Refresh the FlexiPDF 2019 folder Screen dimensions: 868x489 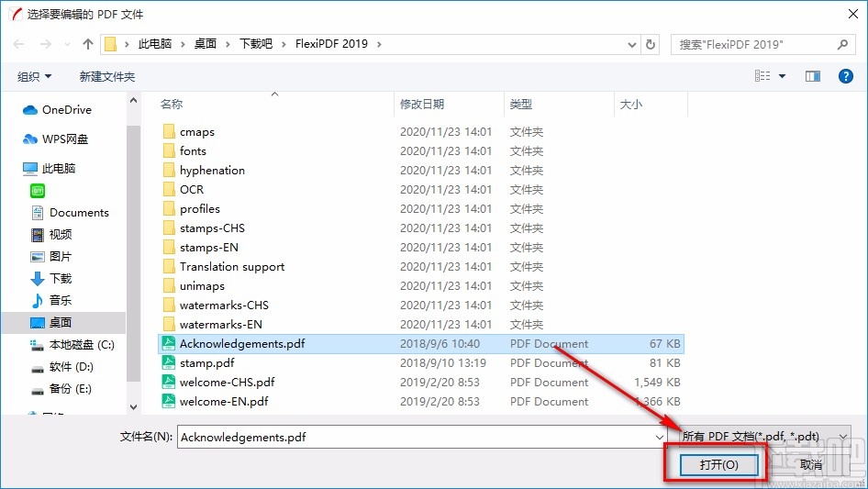click(x=651, y=44)
